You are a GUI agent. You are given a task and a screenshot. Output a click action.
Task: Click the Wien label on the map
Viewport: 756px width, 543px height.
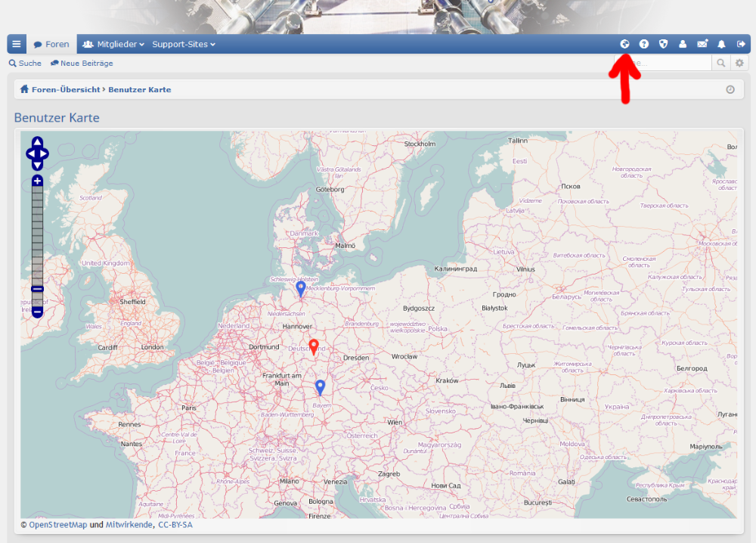point(395,423)
